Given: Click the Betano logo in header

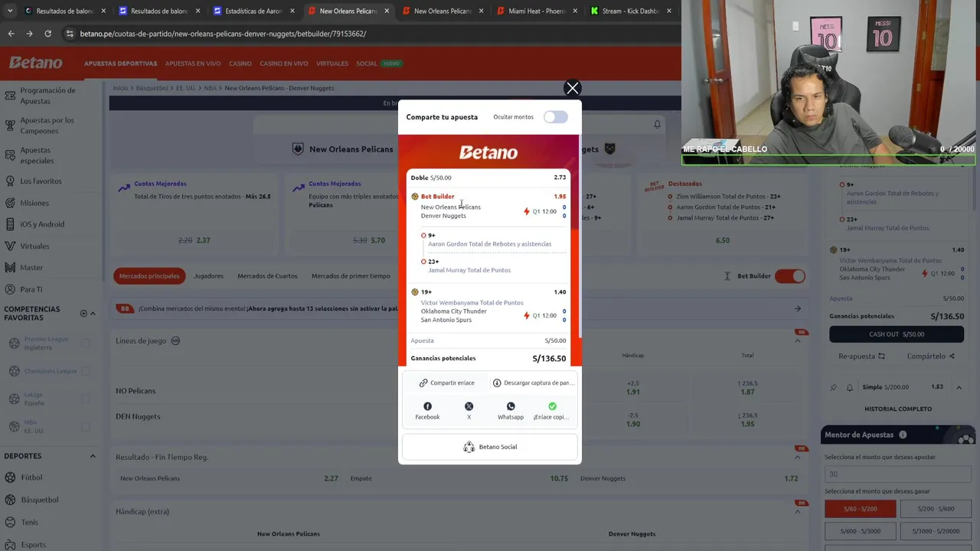Looking at the screenshot, I should tap(36, 63).
